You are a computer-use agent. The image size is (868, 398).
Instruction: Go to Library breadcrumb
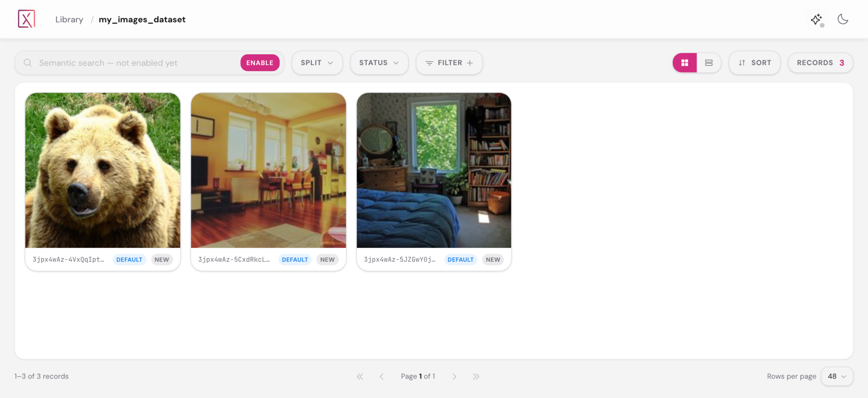[69, 20]
